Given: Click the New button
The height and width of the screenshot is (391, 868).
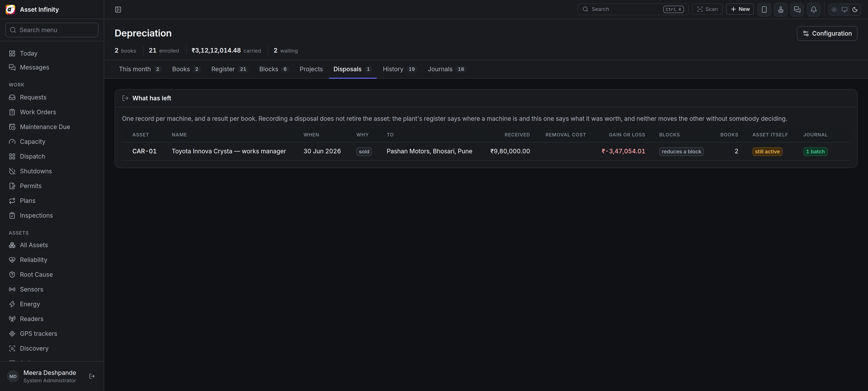Looking at the screenshot, I should (x=740, y=9).
